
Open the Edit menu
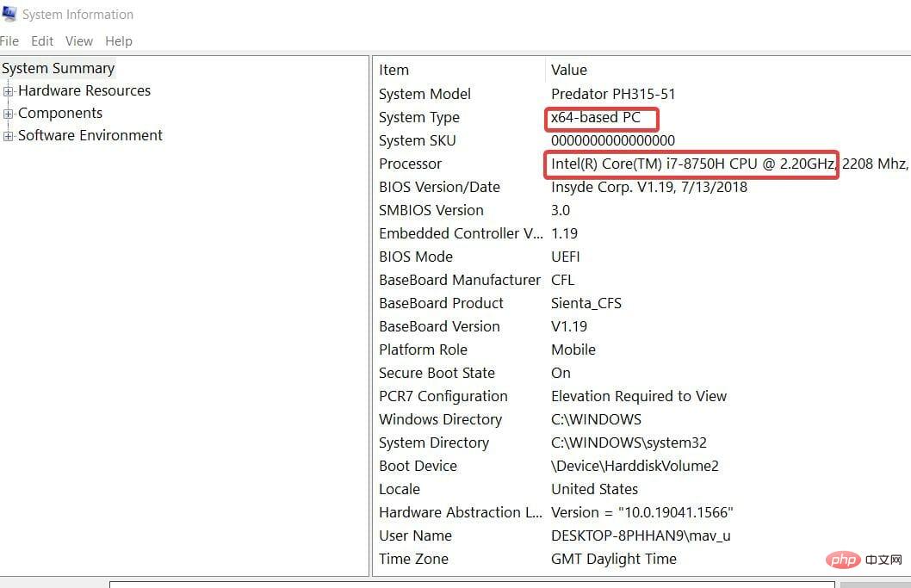(41, 40)
